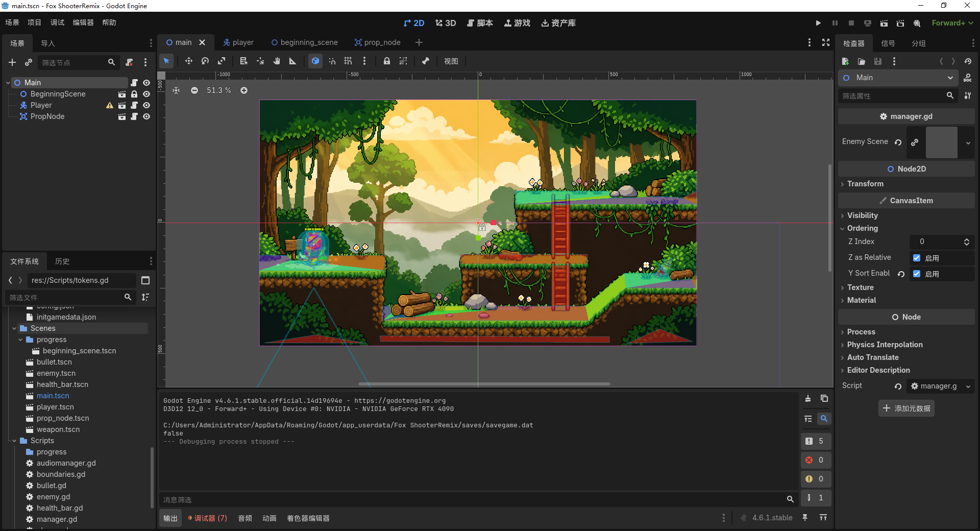
Task: Choose the Move Mode tool
Action: 189,61
